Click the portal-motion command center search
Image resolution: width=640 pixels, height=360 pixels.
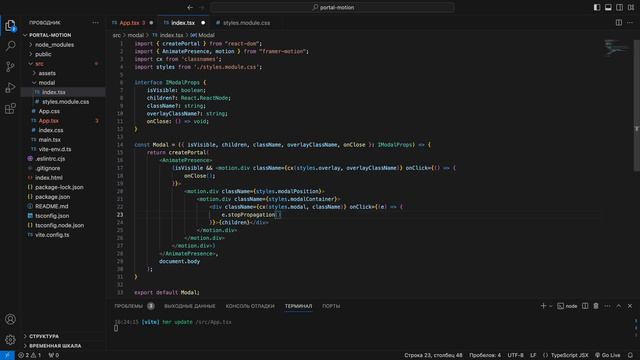point(333,7)
